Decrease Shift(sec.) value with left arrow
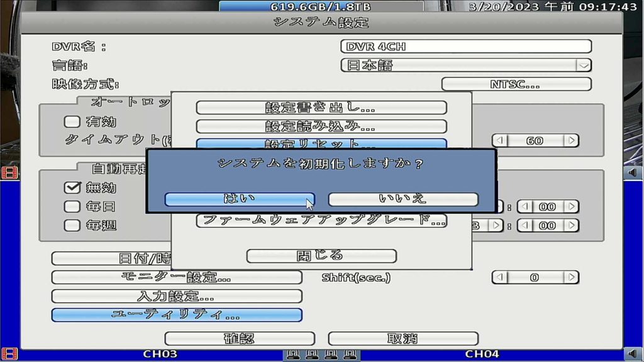This screenshot has width=644, height=362. [x=499, y=277]
